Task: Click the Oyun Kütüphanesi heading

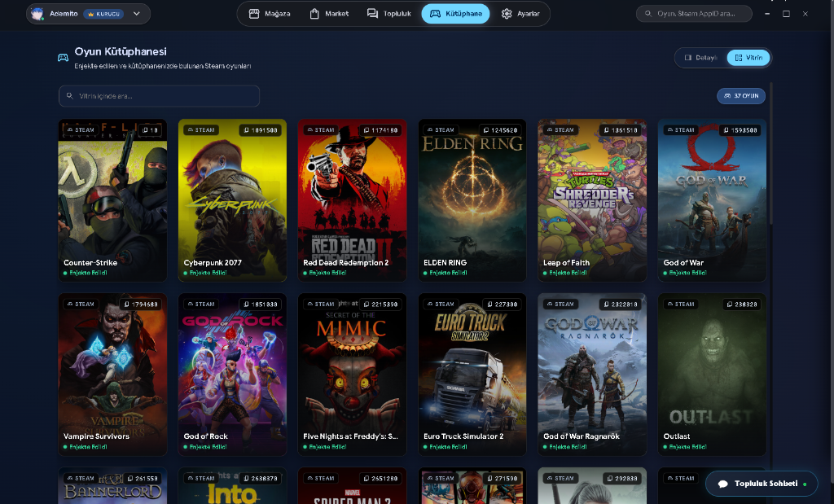Action: pos(121,51)
